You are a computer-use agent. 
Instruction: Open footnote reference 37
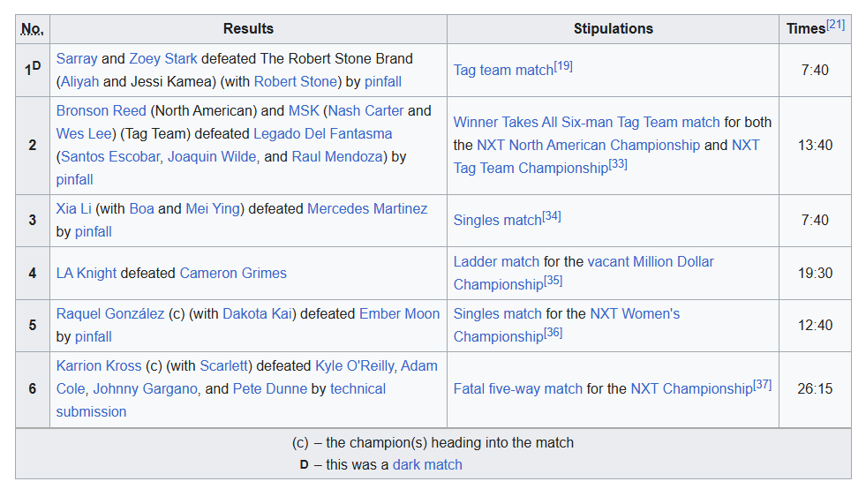[763, 384]
